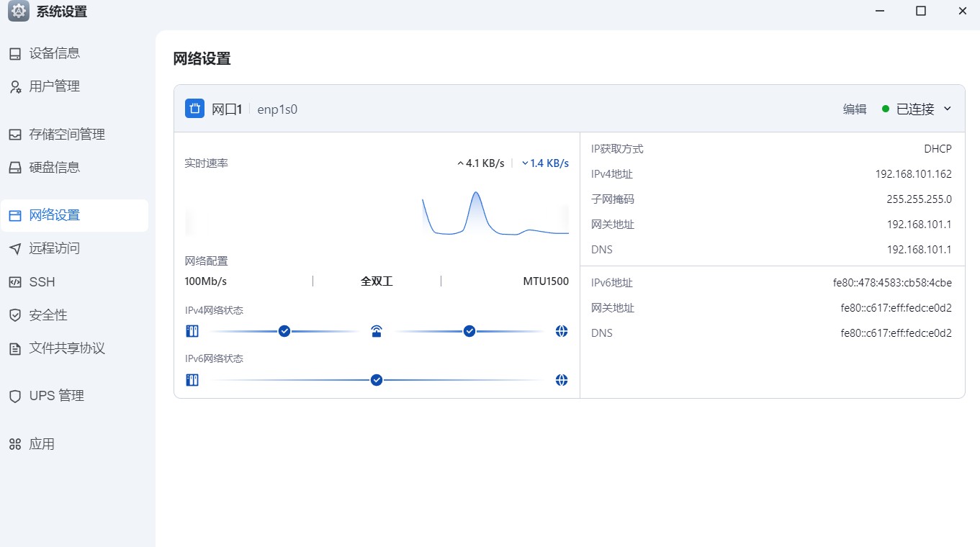Screen dimensions: 980x547
Task: Click the IPv4网络状态 label
Action: coord(214,311)
